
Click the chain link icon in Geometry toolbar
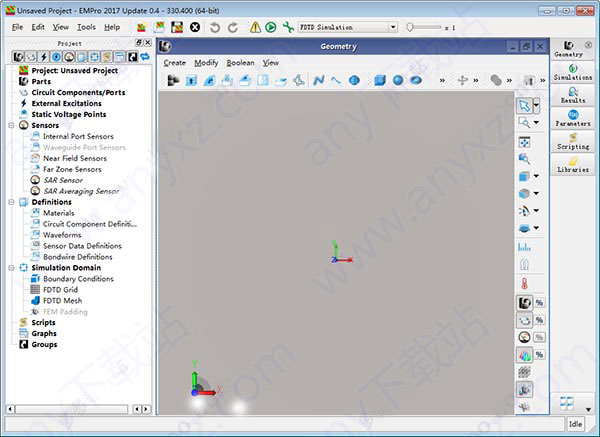[x=496, y=80]
